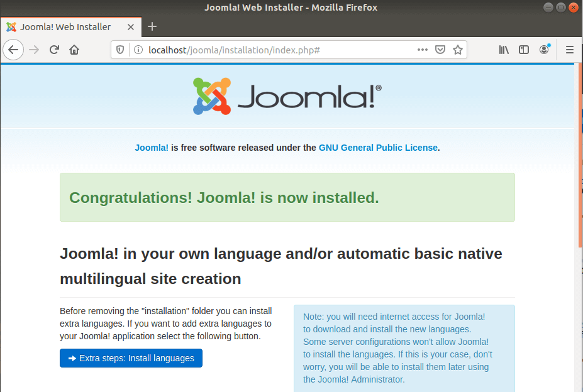Click the "Note: you will need internet access" text
Viewport: 583px width, 392px height.
coord(397,348)
